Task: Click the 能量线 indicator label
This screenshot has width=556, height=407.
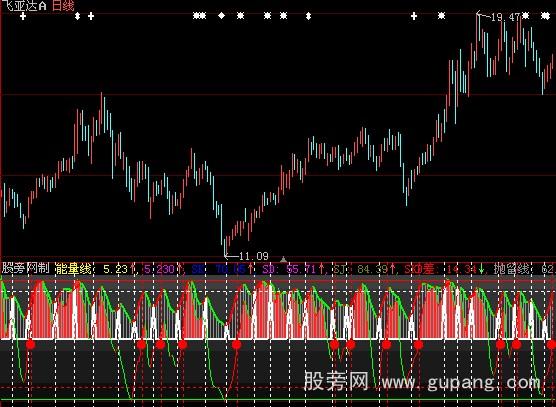Action: (73, 269)
